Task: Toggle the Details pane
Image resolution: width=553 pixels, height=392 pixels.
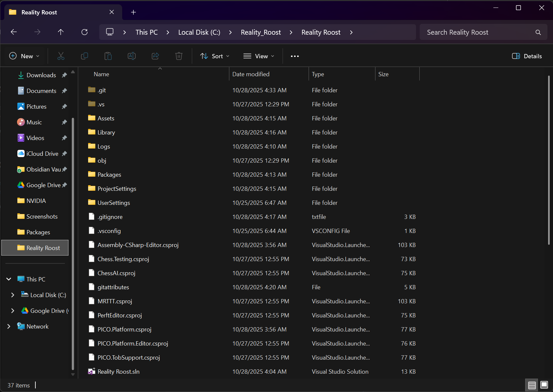Action: (527, 56)
